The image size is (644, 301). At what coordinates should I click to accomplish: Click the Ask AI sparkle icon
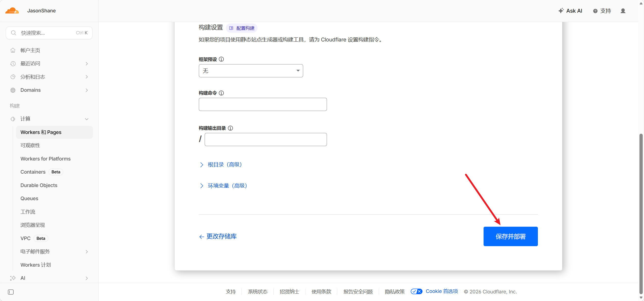point(561,11)
